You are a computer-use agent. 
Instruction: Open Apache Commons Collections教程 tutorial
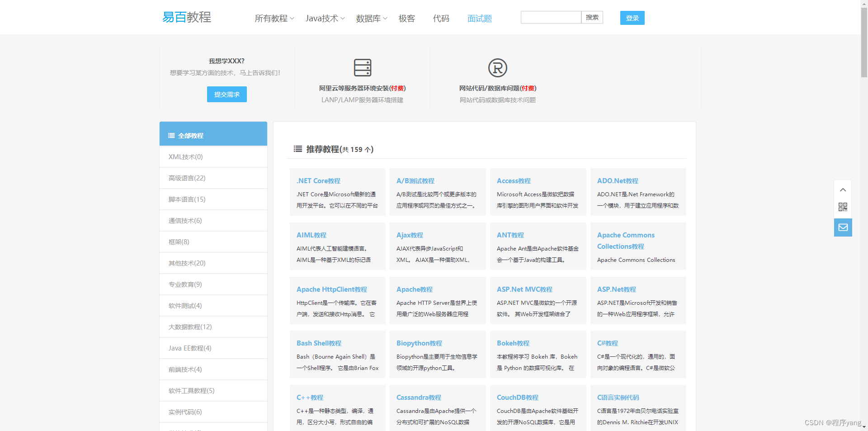tap(626, 241)
